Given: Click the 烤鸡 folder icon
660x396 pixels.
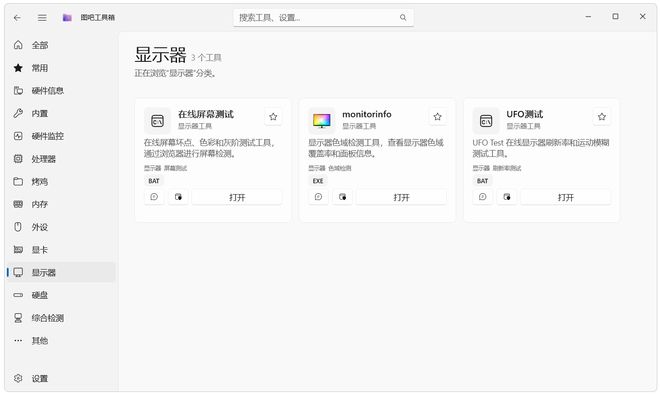Looking at the screenshot, I should click(x=18, y=181).
